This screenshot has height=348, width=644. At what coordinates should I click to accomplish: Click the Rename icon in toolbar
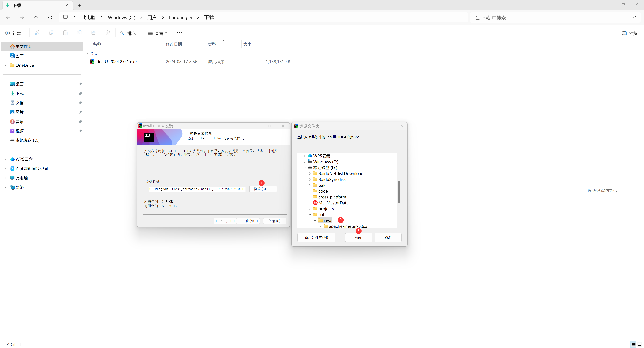79,33
